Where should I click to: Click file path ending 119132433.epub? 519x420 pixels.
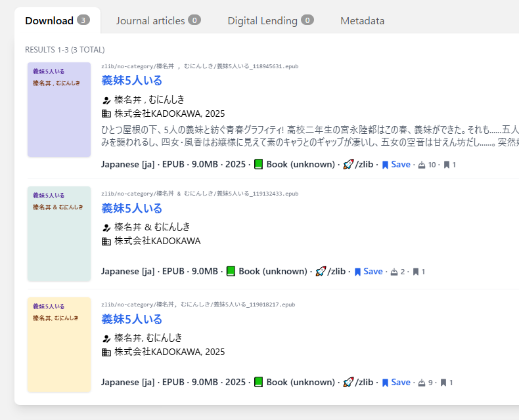click(x=200, y=194)
